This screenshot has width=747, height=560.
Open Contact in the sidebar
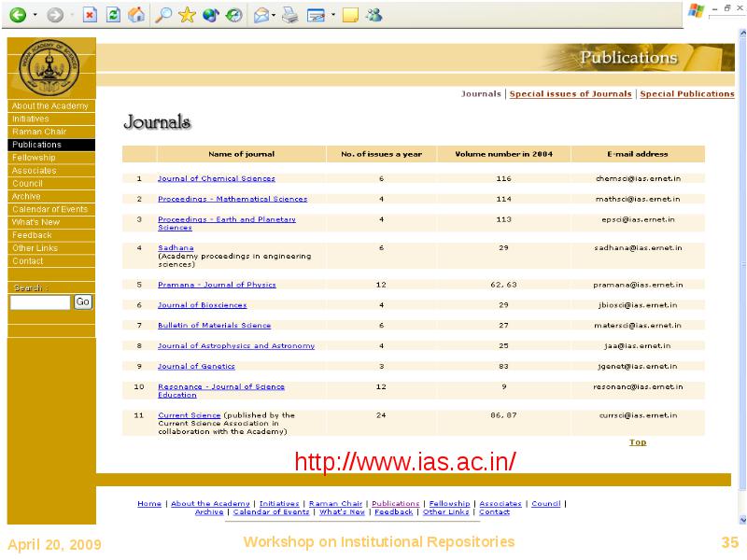pyautogui.click(x=28, y=261)
